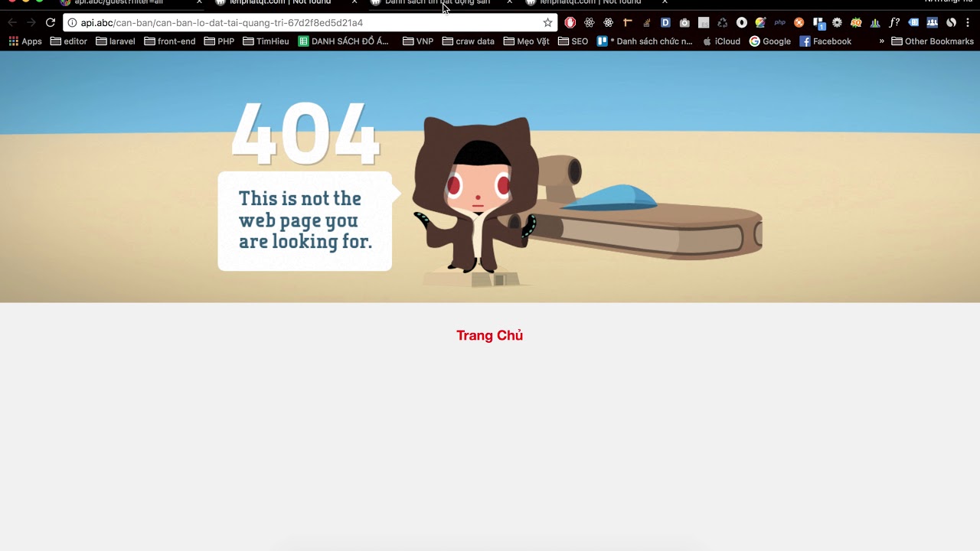Image resolution: width=980 pixels, height=551 pixels.
Task: Open the Mẹo Vặt bookmarks folder
Action: pos(527,41)
